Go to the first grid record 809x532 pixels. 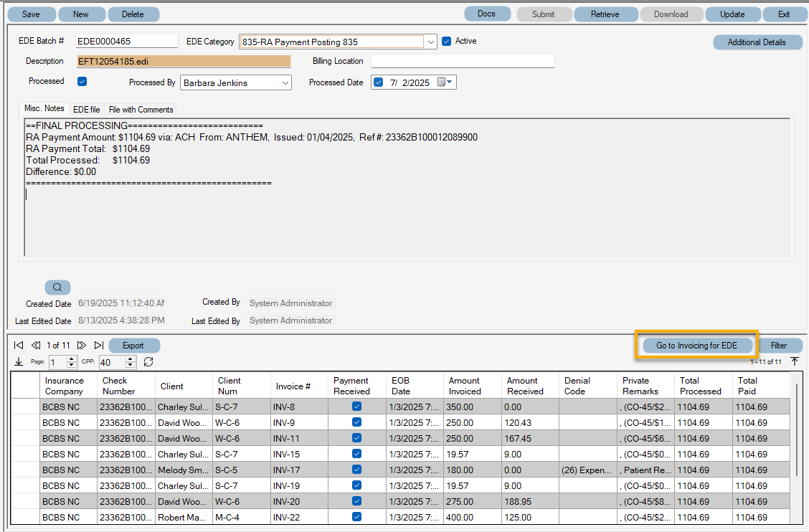coord(19,345)
